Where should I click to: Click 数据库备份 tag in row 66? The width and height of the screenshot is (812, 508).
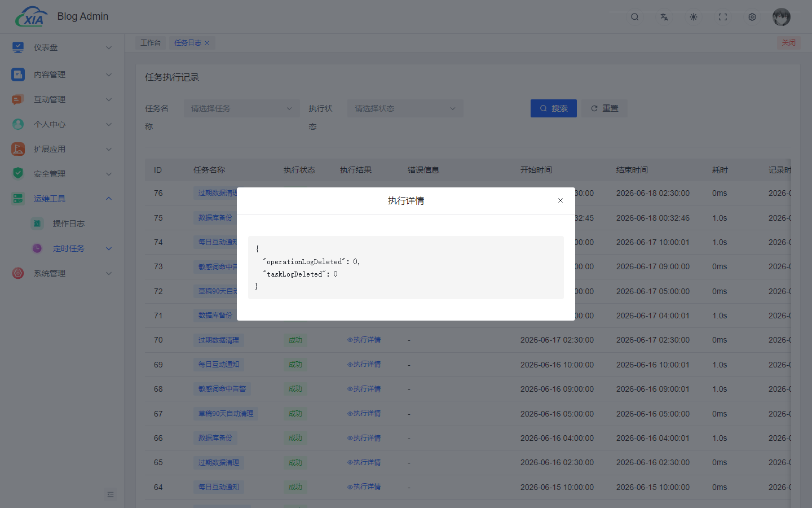click(x=215, y=438)
